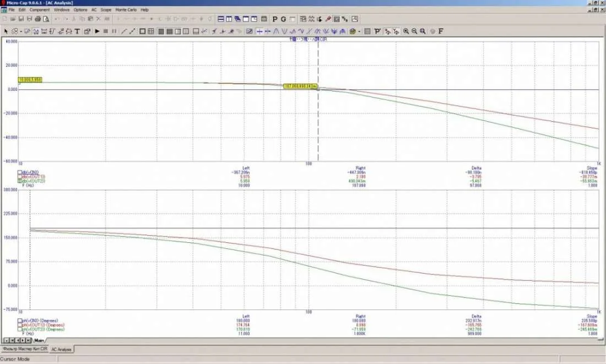Click the magnifier window icon in top toolbar
Image resolution: width=606 pixels, height=364 pixels.
(355, 19)
